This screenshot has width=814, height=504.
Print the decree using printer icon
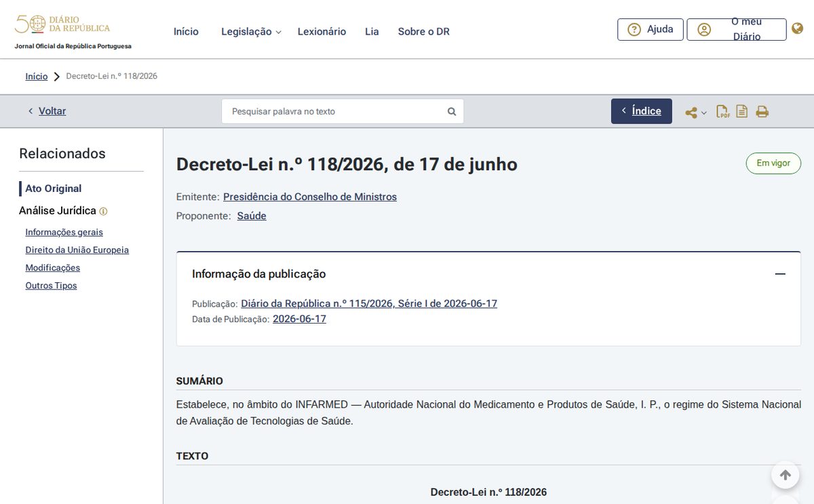762,112
